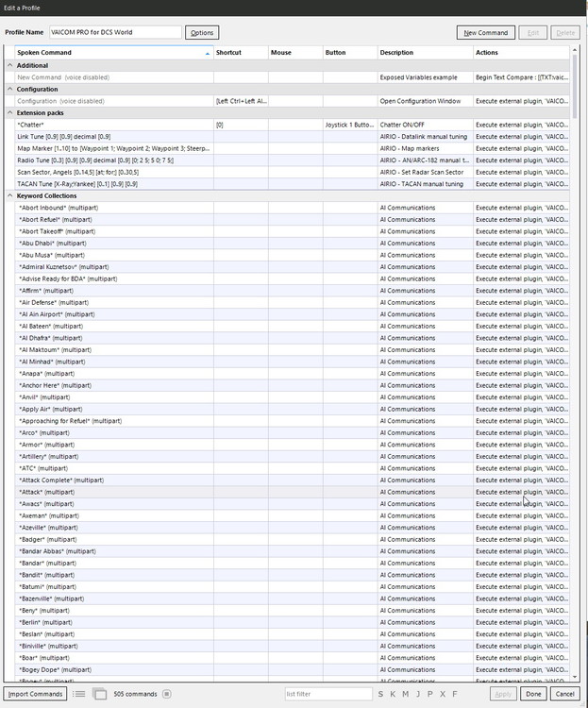The image size is (588, 708).
Task: Click the Apply button
Action: pyautogui.click(x=503, y=694)
